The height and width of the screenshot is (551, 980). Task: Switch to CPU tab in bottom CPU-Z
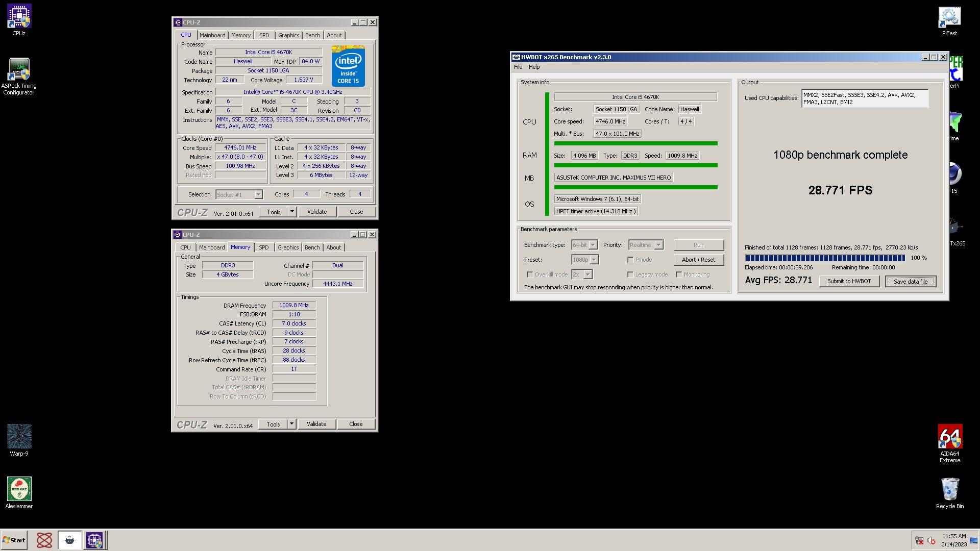tap(186, 247)
